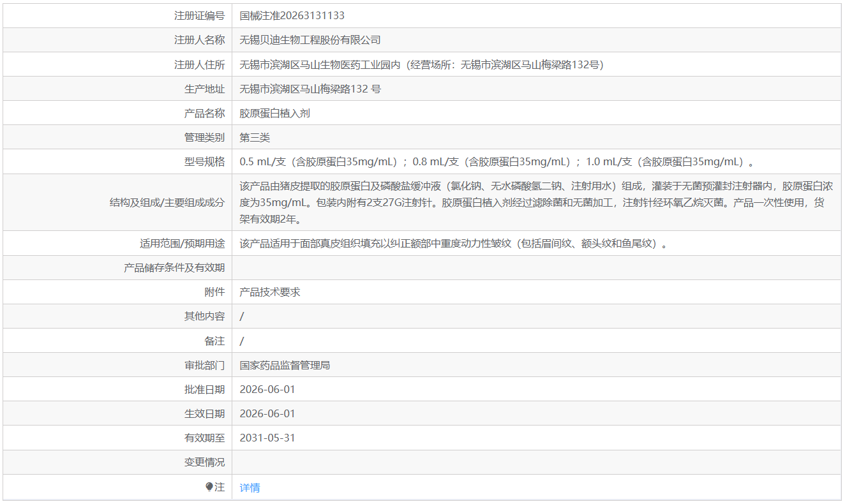
Task: Click the 结构及组成/主要组成成分 label
Action: pos(167,202)
